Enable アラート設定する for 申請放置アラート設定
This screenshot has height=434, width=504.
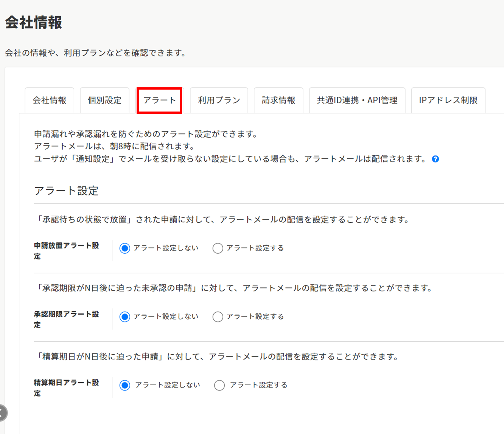(218, 248)
